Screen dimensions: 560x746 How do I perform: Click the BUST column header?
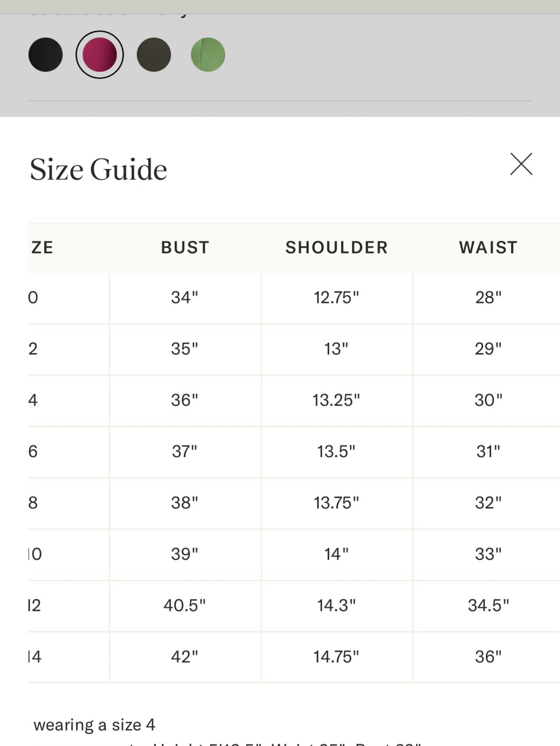click(185, 248)
